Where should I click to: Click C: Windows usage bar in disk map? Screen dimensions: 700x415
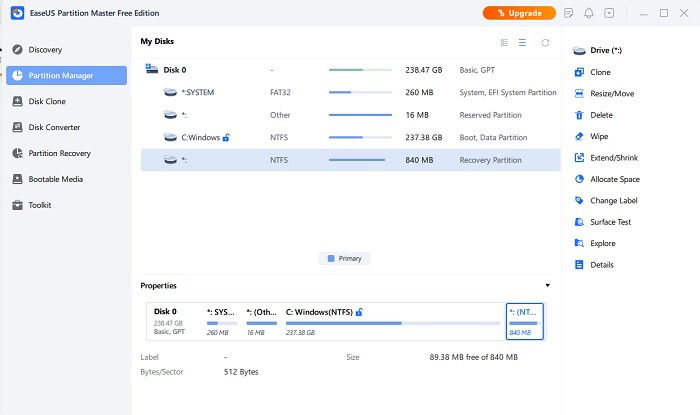coord(393,323)
